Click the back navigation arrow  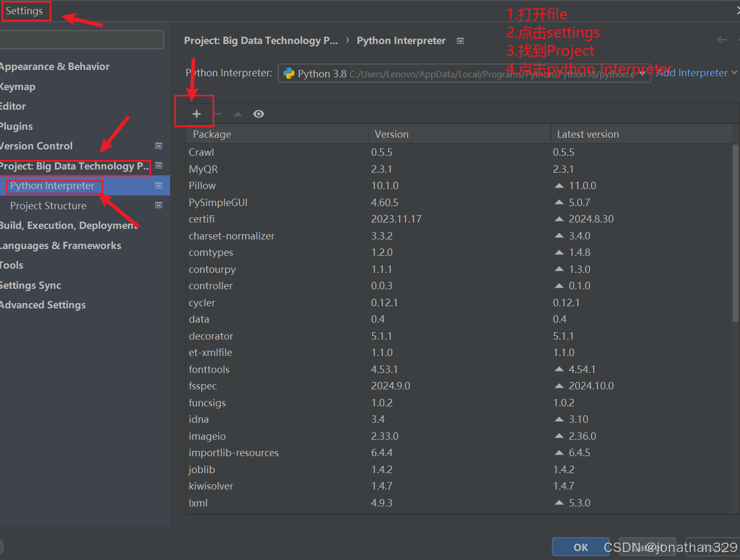coord(722,40)
